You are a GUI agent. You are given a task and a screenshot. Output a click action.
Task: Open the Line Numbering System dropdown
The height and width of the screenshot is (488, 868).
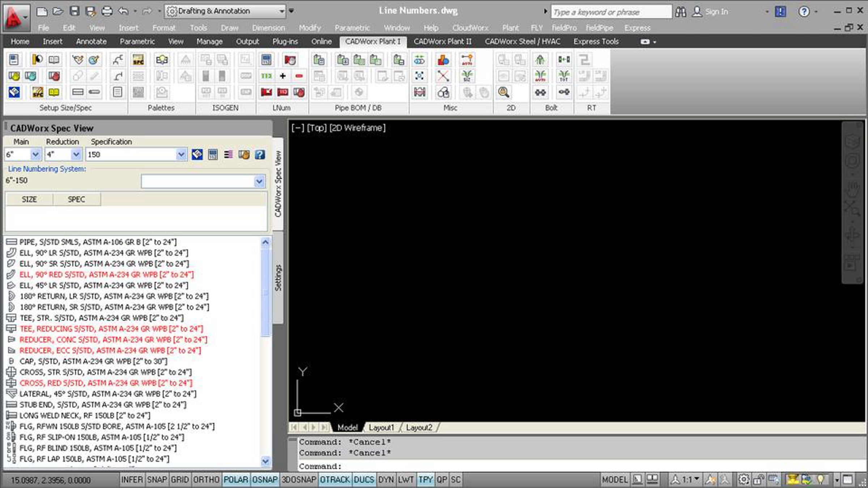point(259,181)
